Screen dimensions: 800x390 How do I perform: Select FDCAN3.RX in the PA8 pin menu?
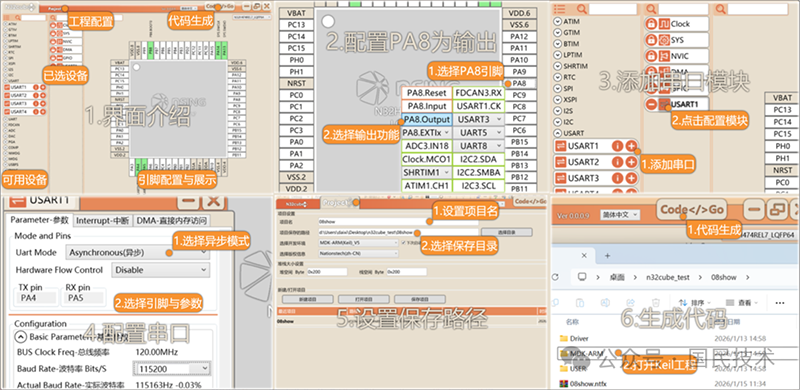[x=479, y=93]
